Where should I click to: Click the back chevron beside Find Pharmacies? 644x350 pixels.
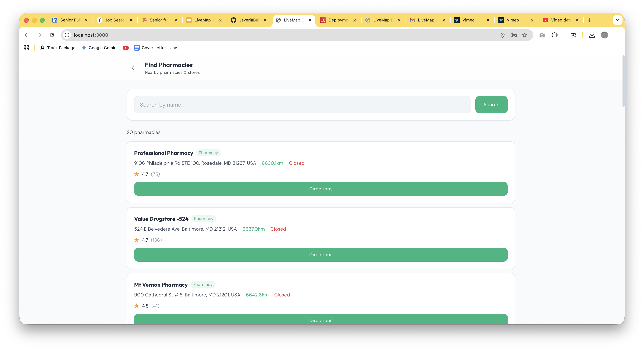tap(133, 68)
